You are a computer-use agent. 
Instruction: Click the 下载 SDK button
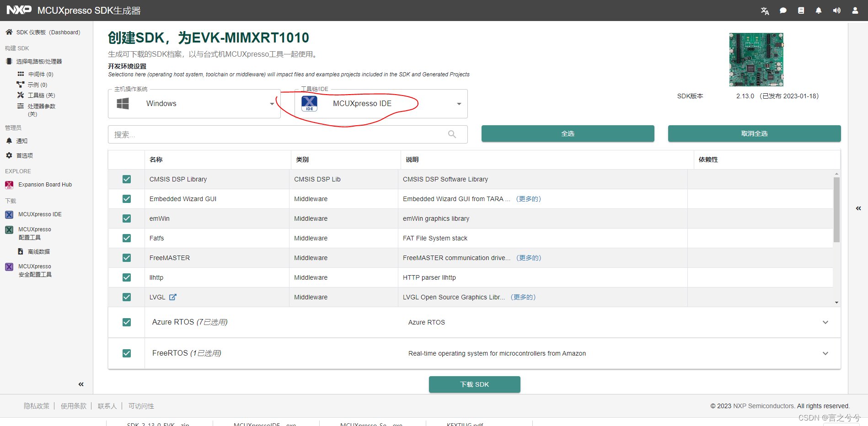pyautogui.click(x=474, y=384)
